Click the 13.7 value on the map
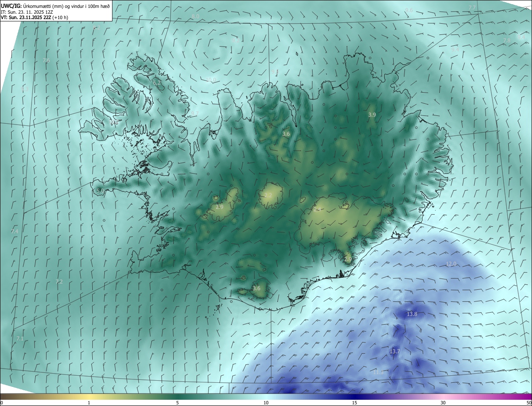Screen dimensions: 532x406 click(x=394, y=352)
